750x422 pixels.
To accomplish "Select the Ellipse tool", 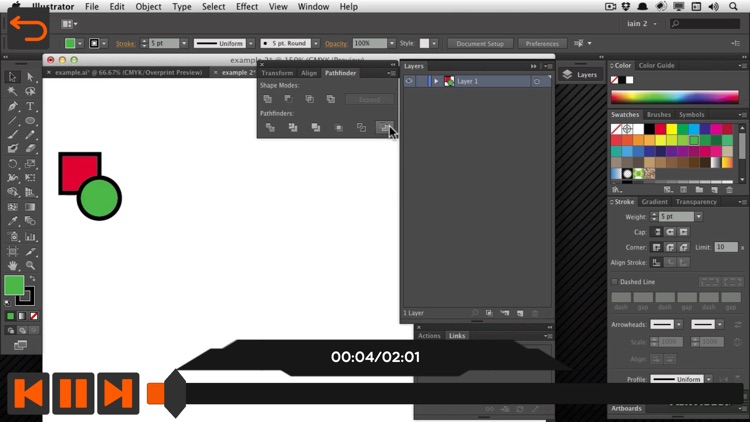I will point(30,121).
